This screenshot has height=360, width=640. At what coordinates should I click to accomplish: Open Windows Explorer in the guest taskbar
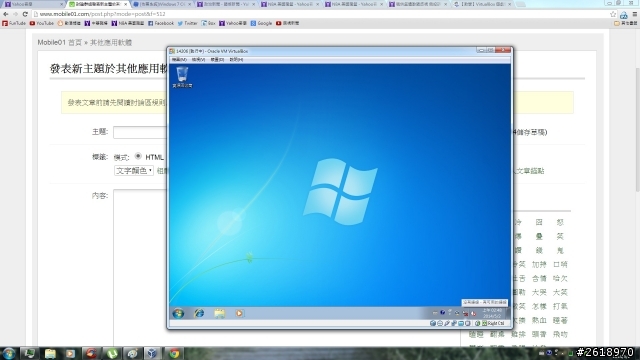[x=220, y=313]
